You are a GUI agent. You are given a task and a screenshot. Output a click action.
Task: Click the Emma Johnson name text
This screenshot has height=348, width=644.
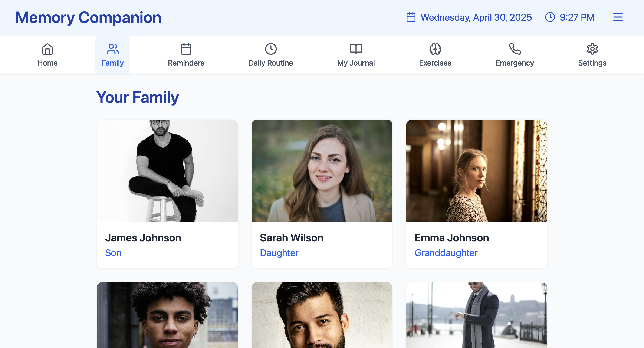click(x=451, y=238)
